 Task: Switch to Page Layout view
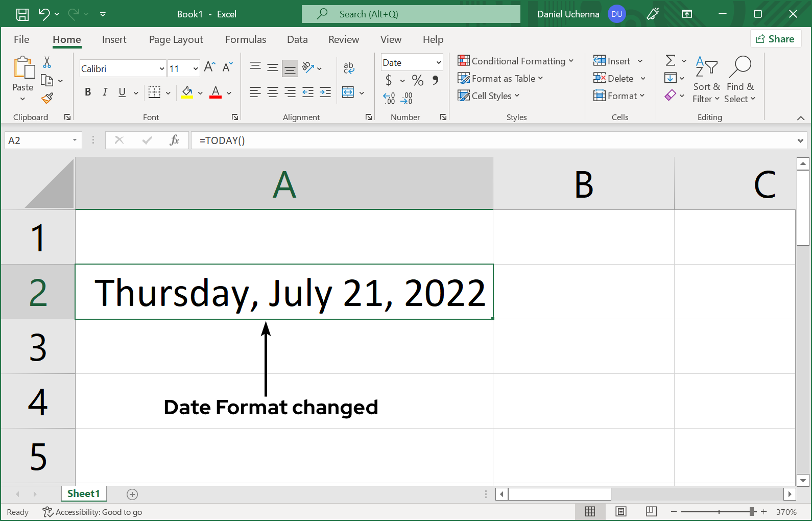620,511
